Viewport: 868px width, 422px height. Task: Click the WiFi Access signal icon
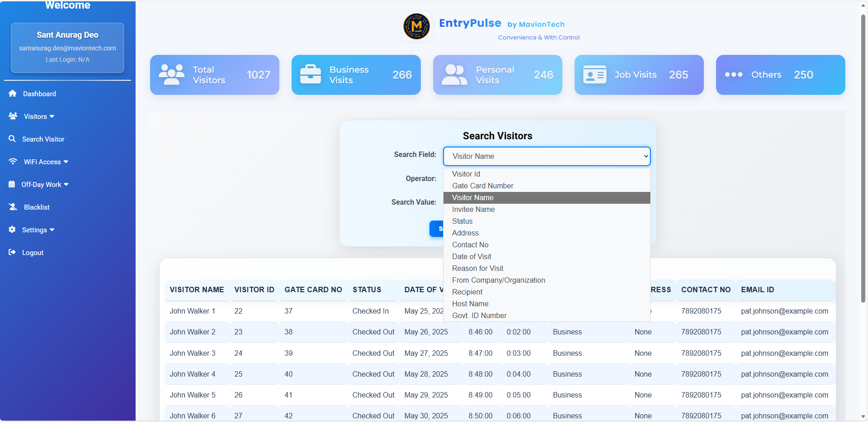13,162
